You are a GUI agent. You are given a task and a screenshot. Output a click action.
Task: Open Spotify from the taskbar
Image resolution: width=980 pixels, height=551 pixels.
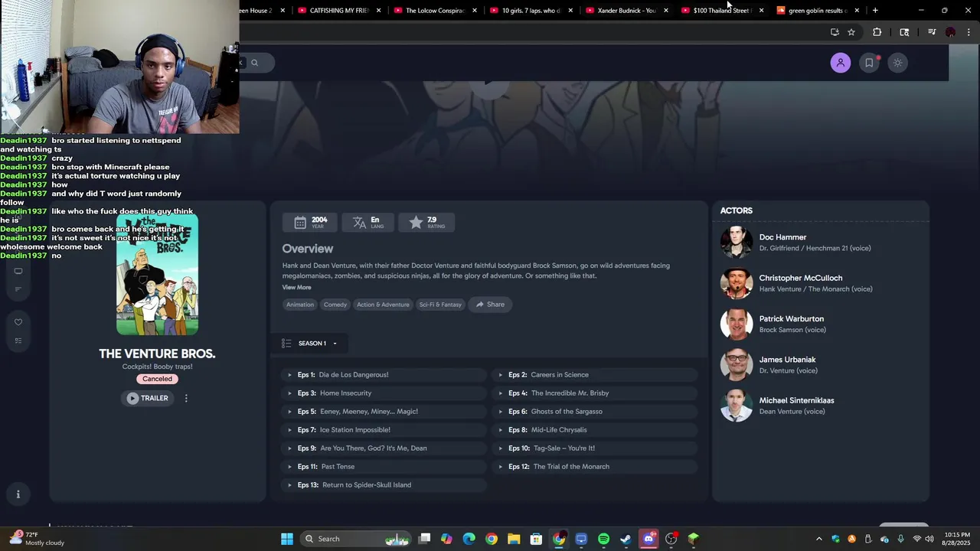coord(603,539)
